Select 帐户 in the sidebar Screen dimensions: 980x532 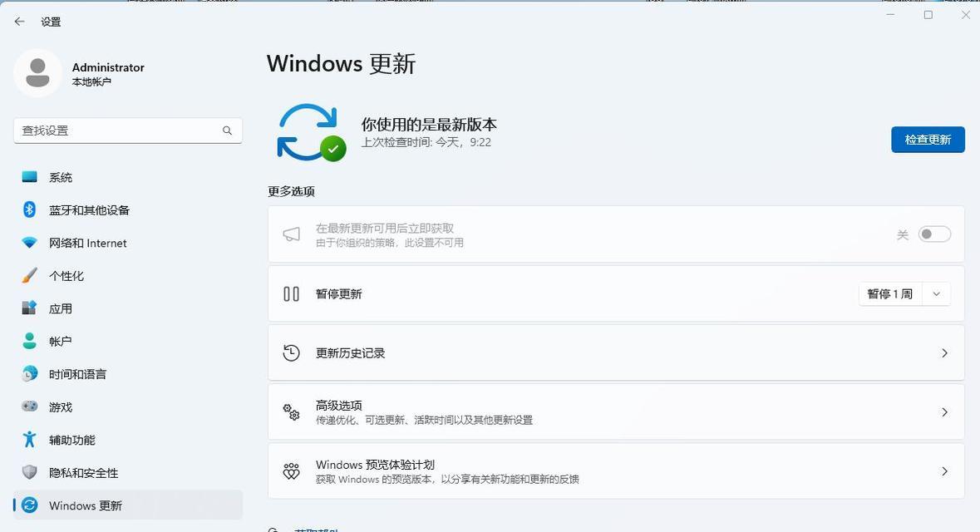click(x=128, y=342)
